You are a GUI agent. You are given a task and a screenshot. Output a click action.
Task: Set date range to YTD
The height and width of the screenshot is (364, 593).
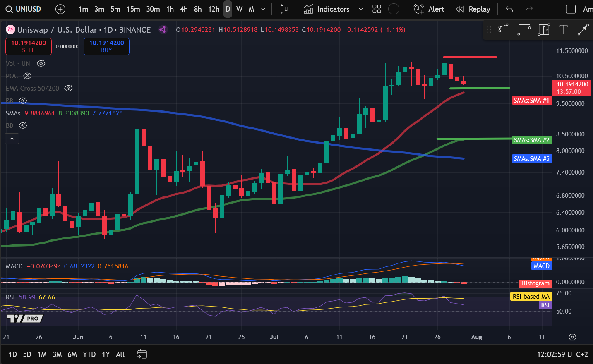89,354
